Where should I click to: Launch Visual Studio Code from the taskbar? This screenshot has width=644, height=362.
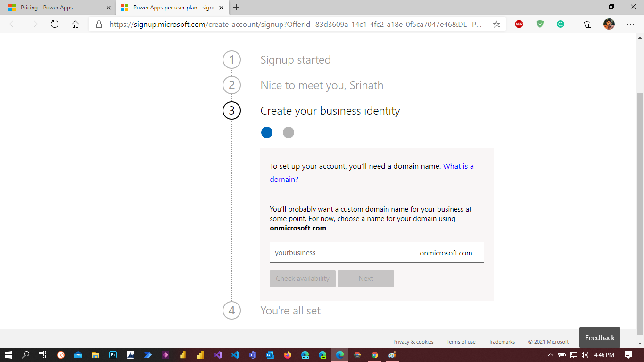(x=235, y=355)
